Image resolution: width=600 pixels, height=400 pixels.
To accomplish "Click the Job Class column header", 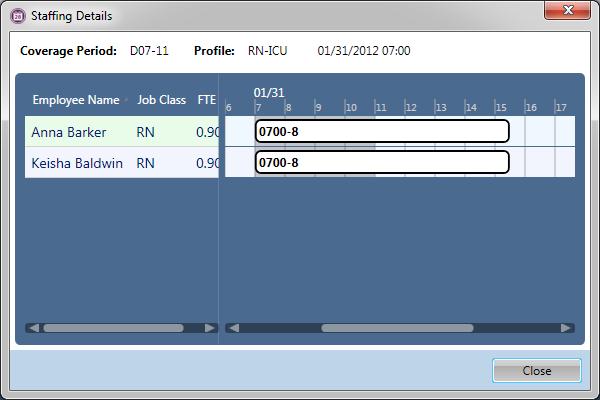I will [x=161, y=100].
